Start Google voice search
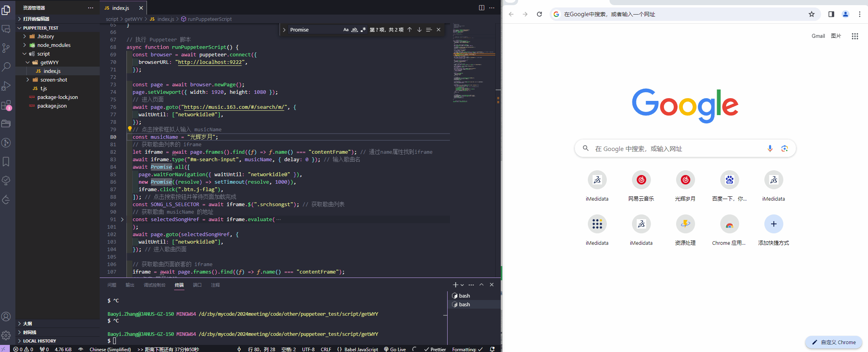The image size is (868, 352). [770, 149]
